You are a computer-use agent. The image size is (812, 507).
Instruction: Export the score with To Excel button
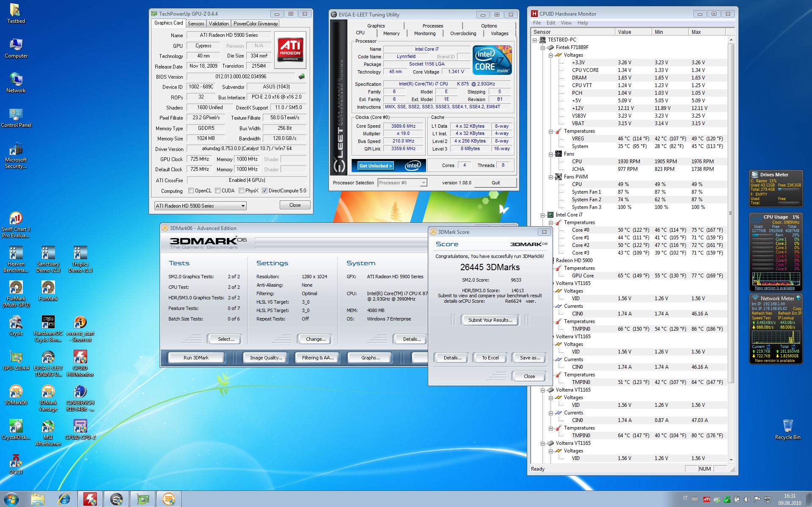[490, 358]
